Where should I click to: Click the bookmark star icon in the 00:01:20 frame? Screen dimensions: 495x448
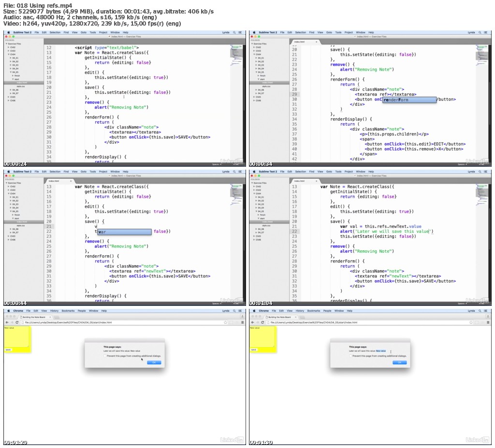[x=225, y=322]
